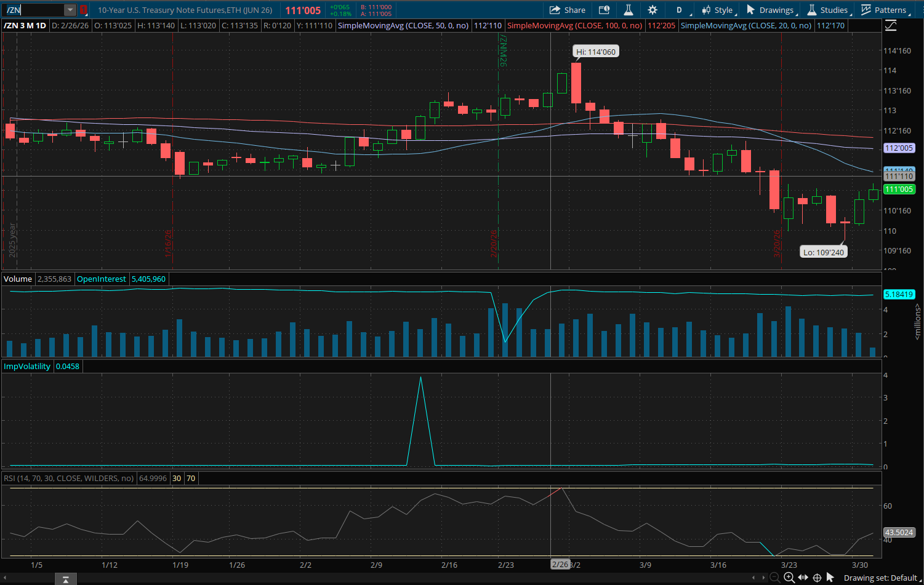The width and height of the screenshot is (924, 585).
Task: Toggle the RSI 70 level button
Action: coord(191,478)
